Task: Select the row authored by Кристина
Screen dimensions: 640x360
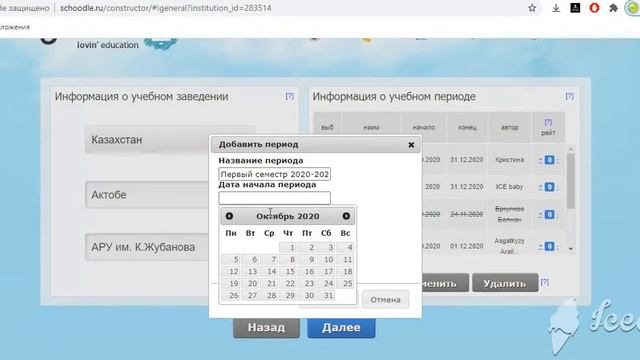Action: pyautogui.click(x=509, y=160)
